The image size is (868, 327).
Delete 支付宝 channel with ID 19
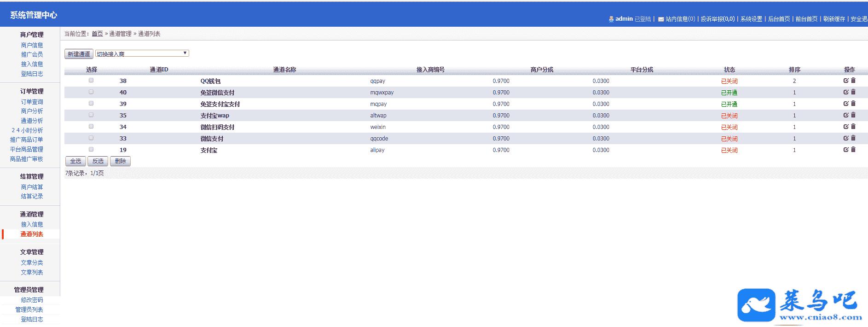click(x=853, y=150)
